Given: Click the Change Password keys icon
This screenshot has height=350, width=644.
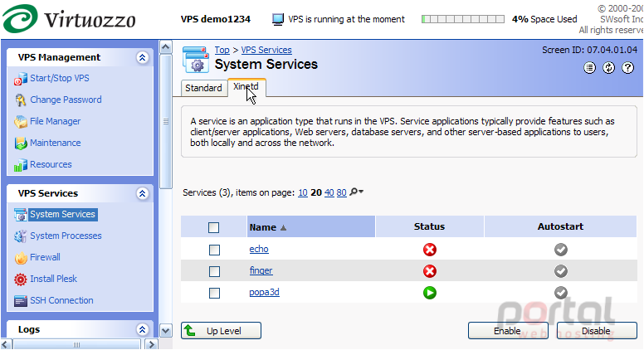Looking at the screenshot, I should pyautogui.click(x=20, y=100).
